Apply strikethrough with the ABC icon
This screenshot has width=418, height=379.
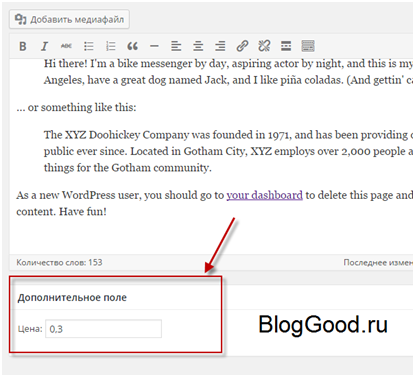click(x=66, y=46)
